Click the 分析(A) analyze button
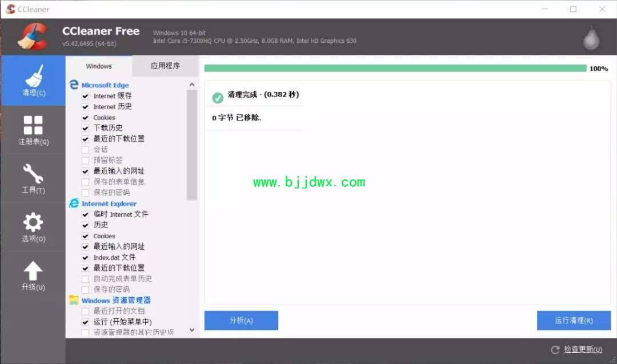Viewport: 617px width, 364px height. 241,321
